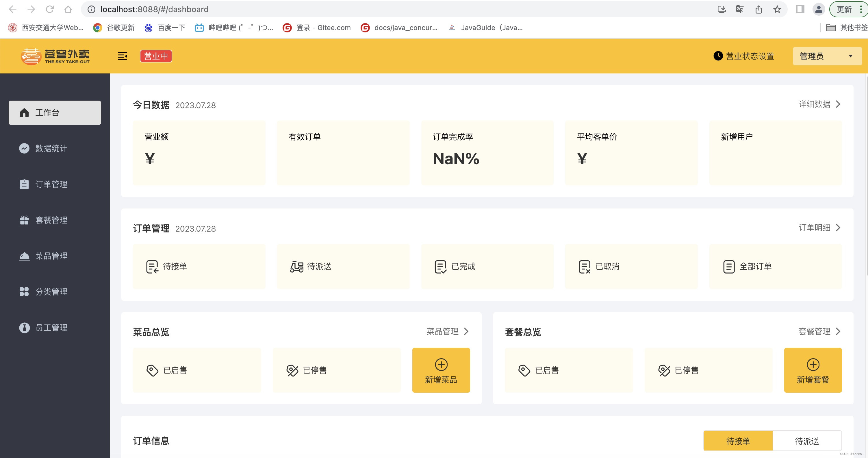The image size is (868, 458).
Task: Click the 已取消 cancelled order icon
Action: pyautogui.click(x=585, y=267)
